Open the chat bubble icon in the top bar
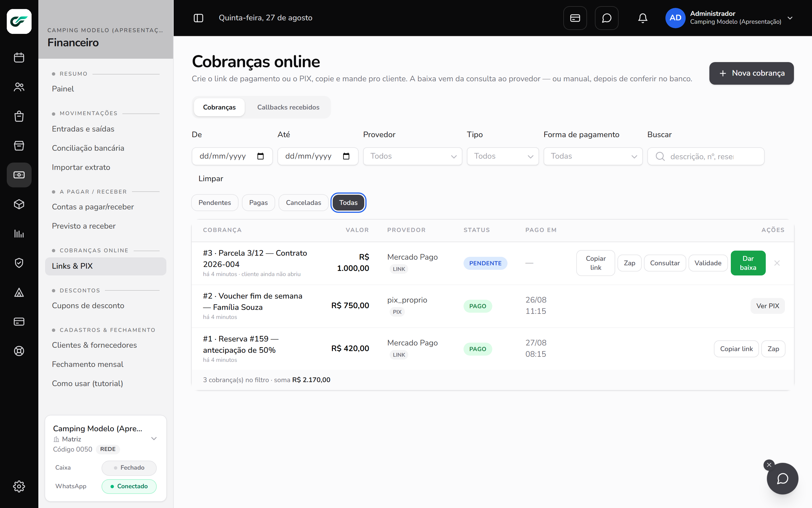Image resolution: width=812 pixels, height=508 pixels. [x=607, y=18]
